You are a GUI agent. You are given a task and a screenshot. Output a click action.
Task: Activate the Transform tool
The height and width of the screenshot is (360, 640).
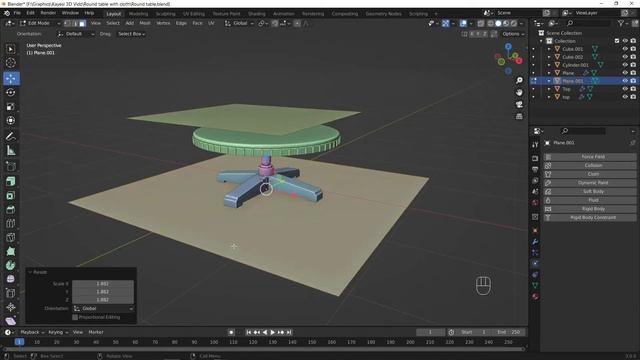(x=11, y=121)
